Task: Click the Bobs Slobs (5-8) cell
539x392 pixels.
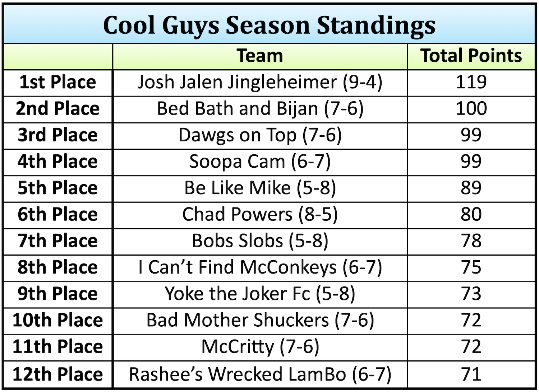Action: (260, 241)
